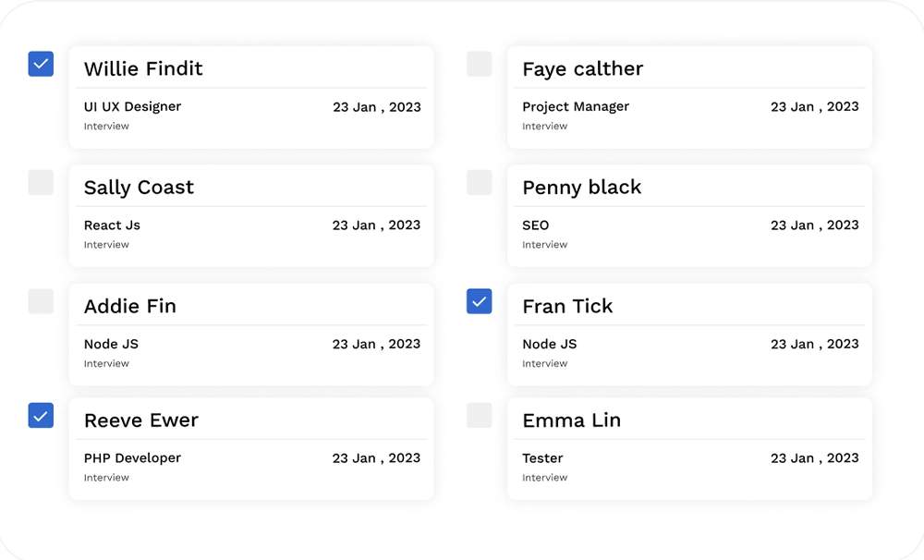Enable the checkbox next to Faye calther
The image size is (924, 560).
coord(479,64)
